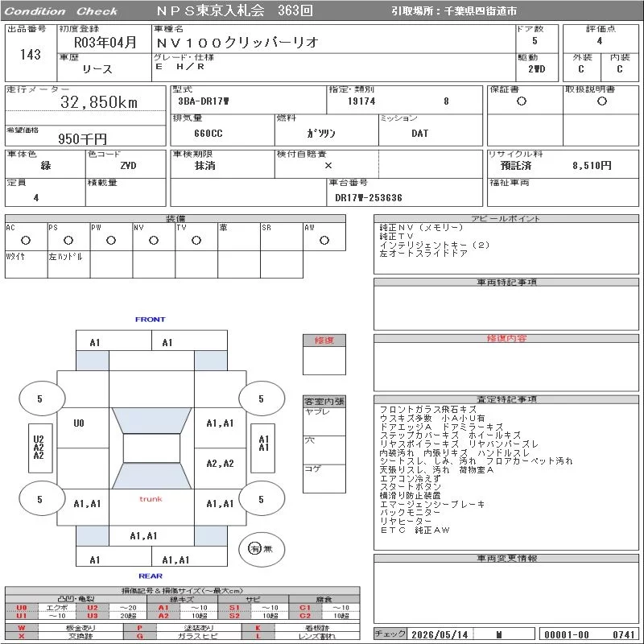The image size is (644, 644).
Task: Click the vehicle history value リース
Action: [97, 69]
